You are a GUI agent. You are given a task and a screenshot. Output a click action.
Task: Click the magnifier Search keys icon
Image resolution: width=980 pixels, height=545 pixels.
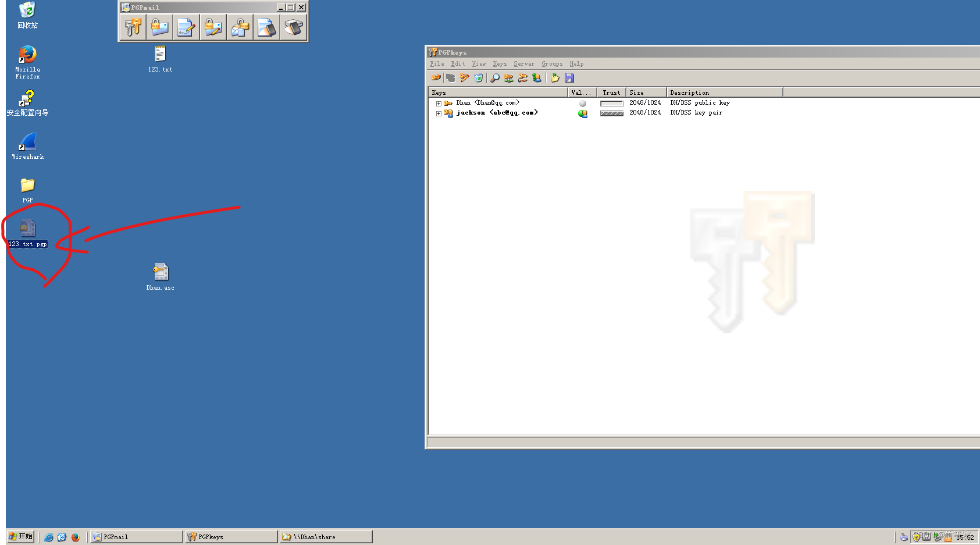click(x=495, y=78)
